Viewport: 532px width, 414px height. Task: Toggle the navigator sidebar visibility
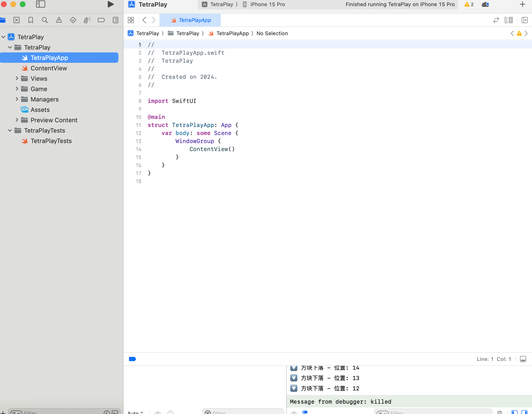click(40, 4)
